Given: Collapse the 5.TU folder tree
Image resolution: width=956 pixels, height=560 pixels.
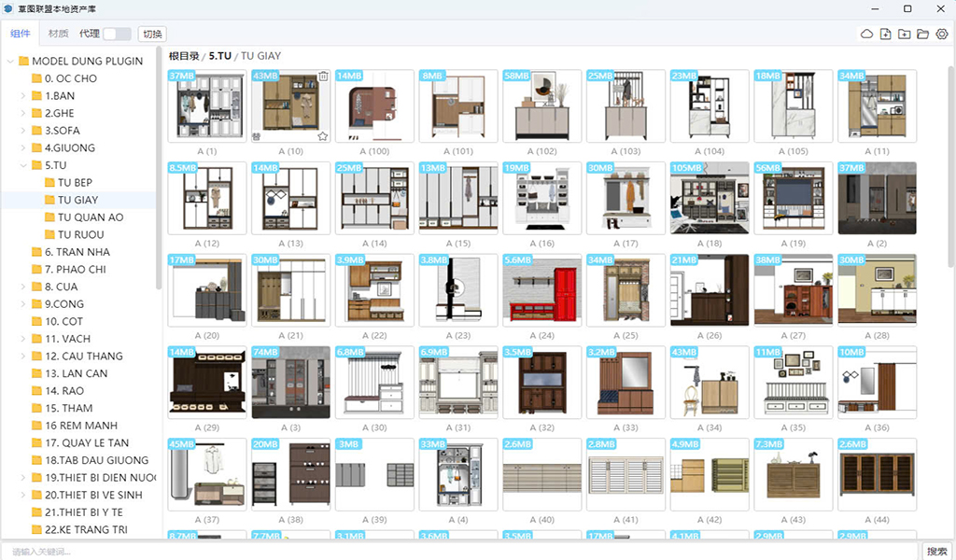Looking at the screenshot, I should [24, 165].
